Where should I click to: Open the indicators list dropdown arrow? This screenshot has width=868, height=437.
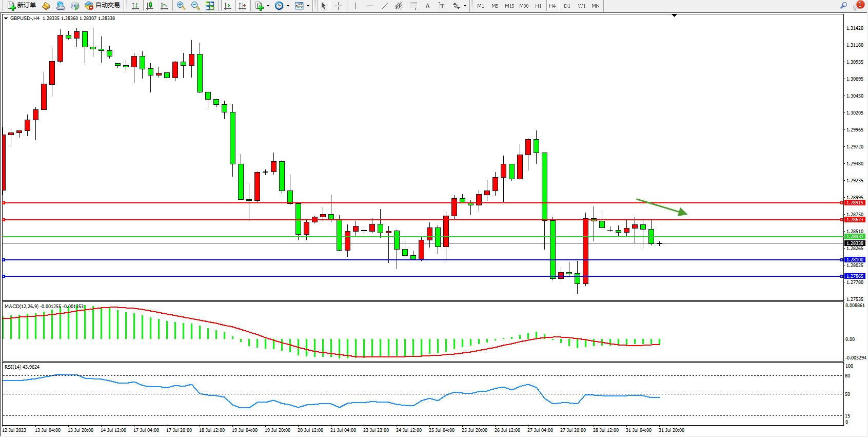point(268,6)
